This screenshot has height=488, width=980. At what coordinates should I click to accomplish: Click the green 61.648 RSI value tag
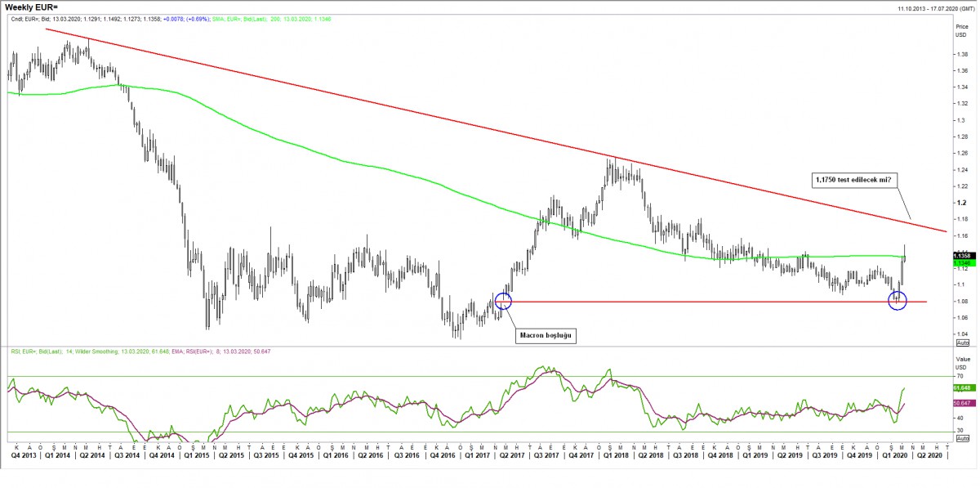click(x=962, y=387)
